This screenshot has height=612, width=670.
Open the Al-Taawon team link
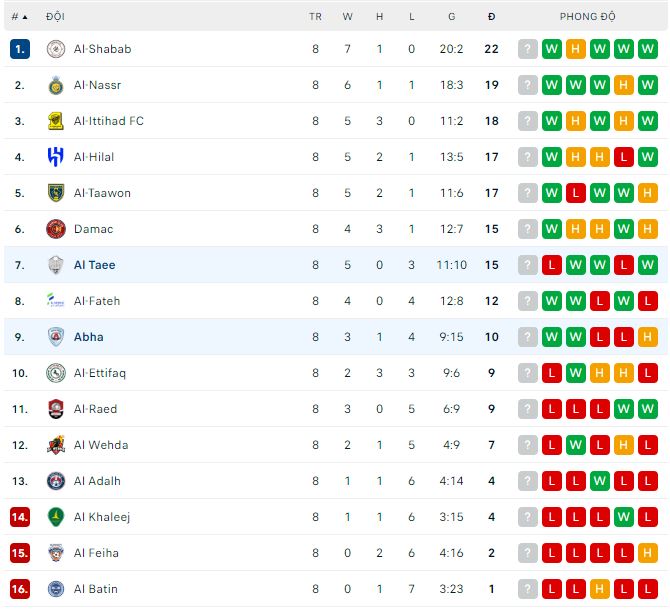click(102, 193)
